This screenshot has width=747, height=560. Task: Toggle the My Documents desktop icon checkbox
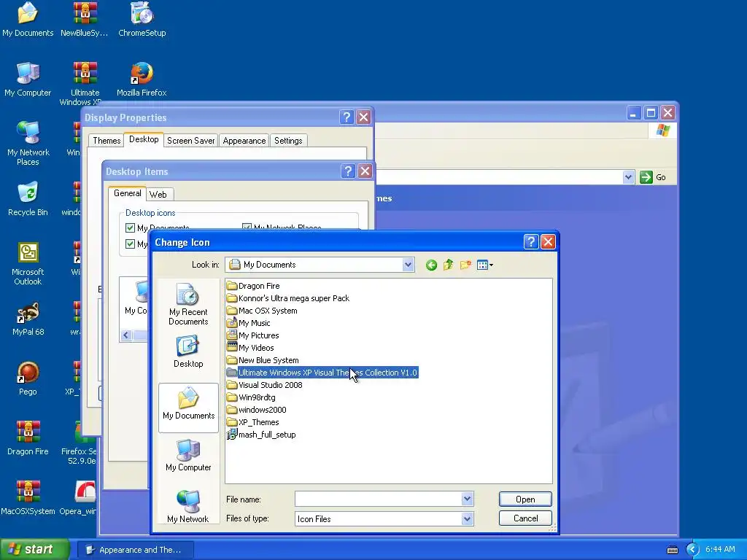tap(130, 227)
